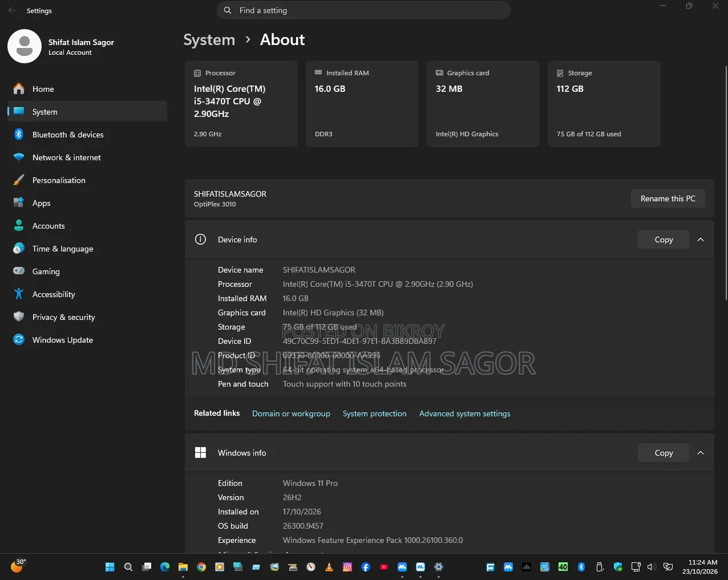Viewport: 728px width, 580px height.
Task: Open the Accounts settings page
Action: 87,226
